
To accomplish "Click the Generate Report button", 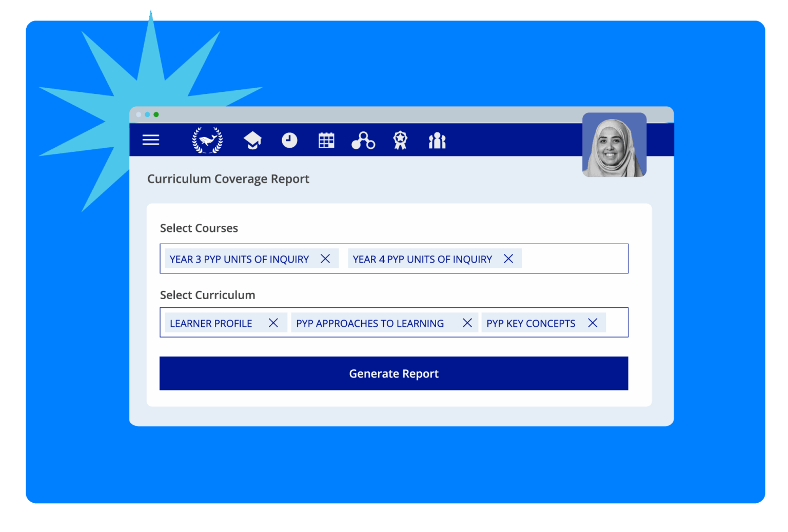I will pos(393,373).
